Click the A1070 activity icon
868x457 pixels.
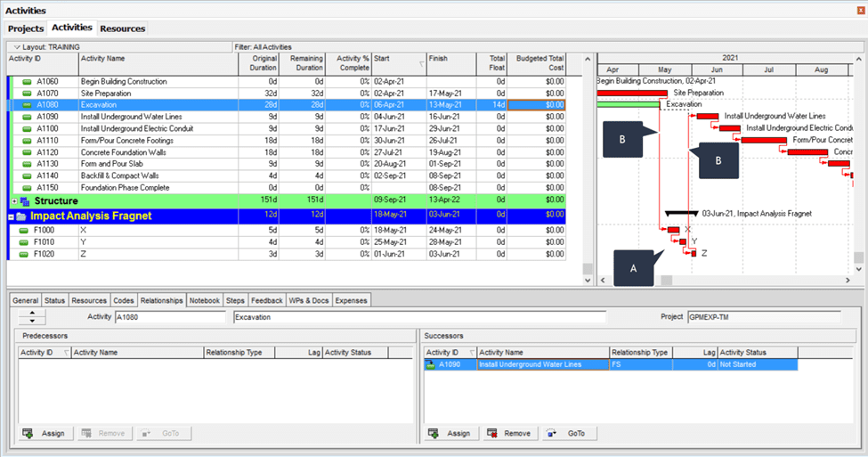(x=27, y=94)
